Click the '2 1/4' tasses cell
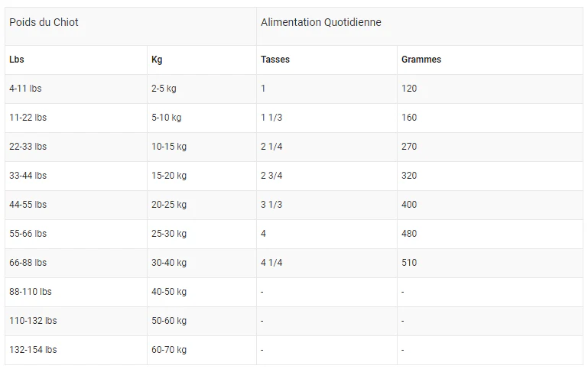Viewport: 588px width, 372px height. point(271,147)
